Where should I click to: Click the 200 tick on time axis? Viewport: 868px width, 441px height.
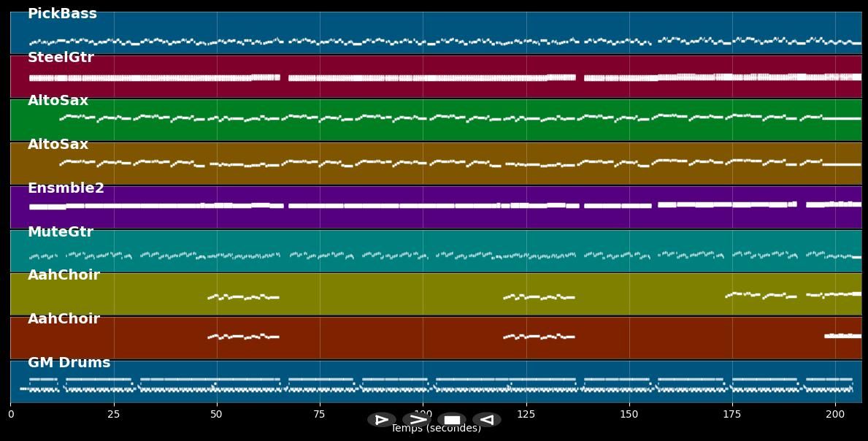point(834,414)
